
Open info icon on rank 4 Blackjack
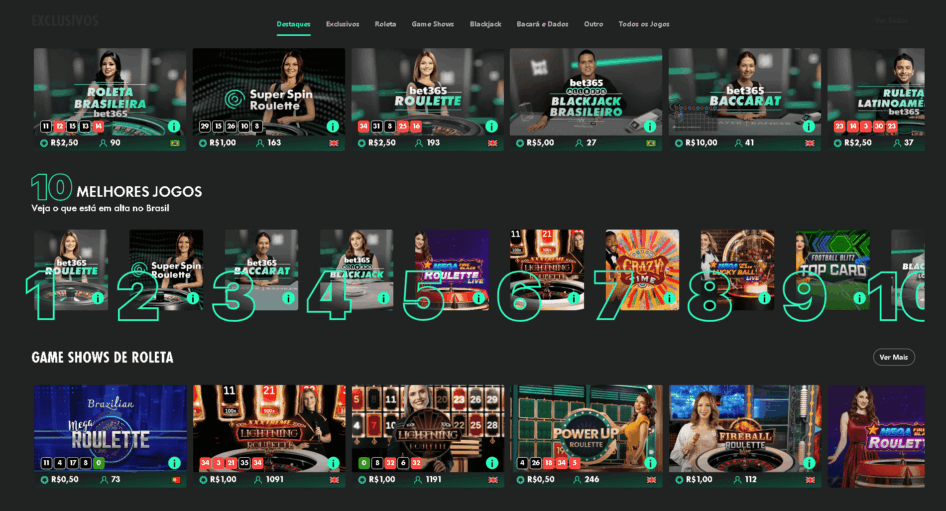click(384, 298)
